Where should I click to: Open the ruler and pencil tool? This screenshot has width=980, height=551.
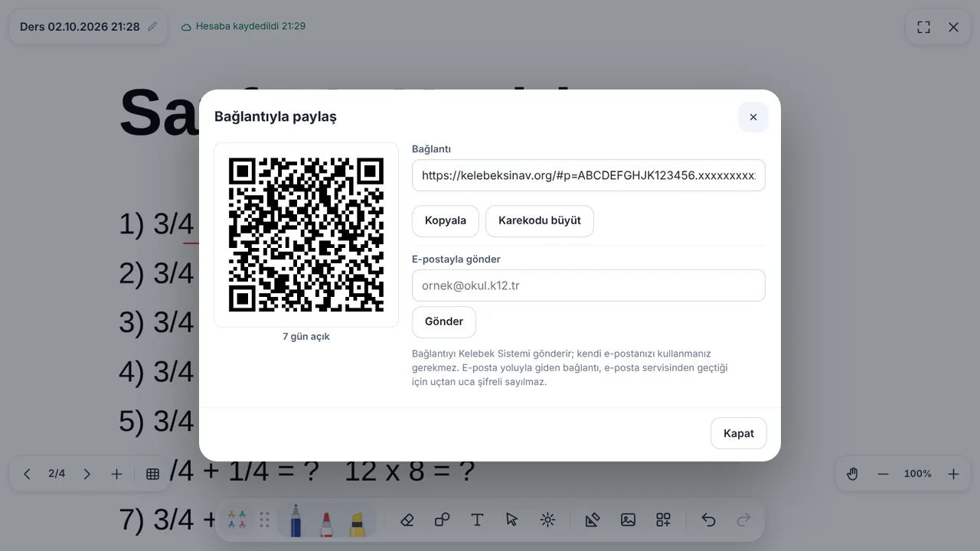click(x=592, y=520)
